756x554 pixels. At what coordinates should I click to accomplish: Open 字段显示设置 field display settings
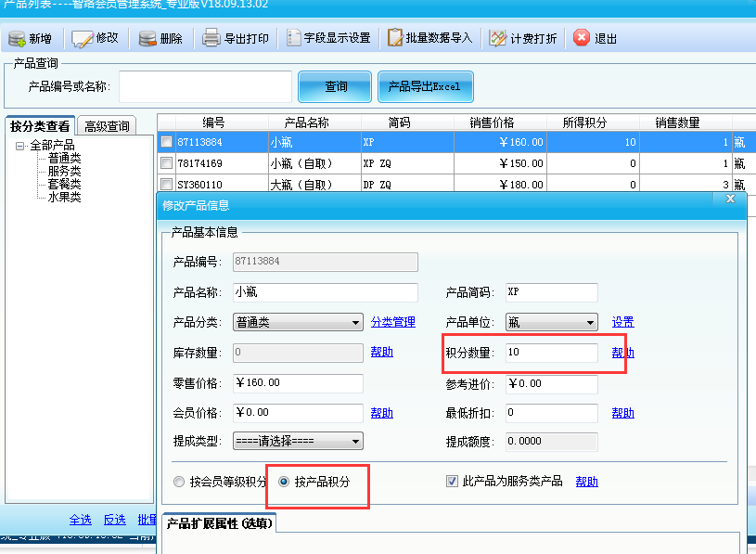(295, 38)
